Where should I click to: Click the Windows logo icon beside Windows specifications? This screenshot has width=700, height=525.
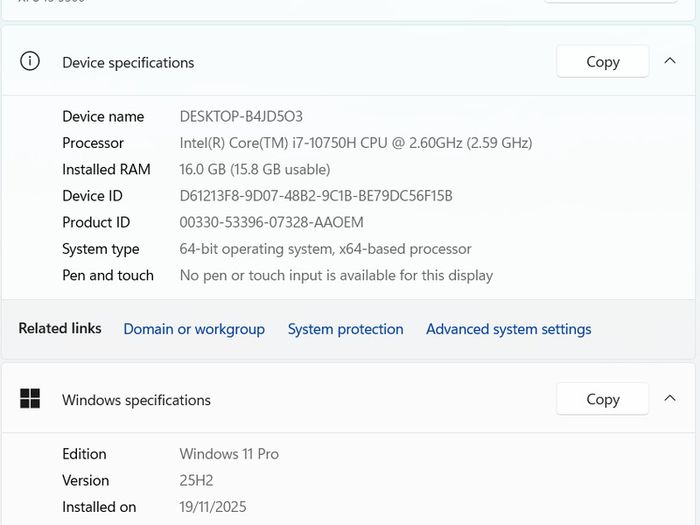tap(30, 398)
